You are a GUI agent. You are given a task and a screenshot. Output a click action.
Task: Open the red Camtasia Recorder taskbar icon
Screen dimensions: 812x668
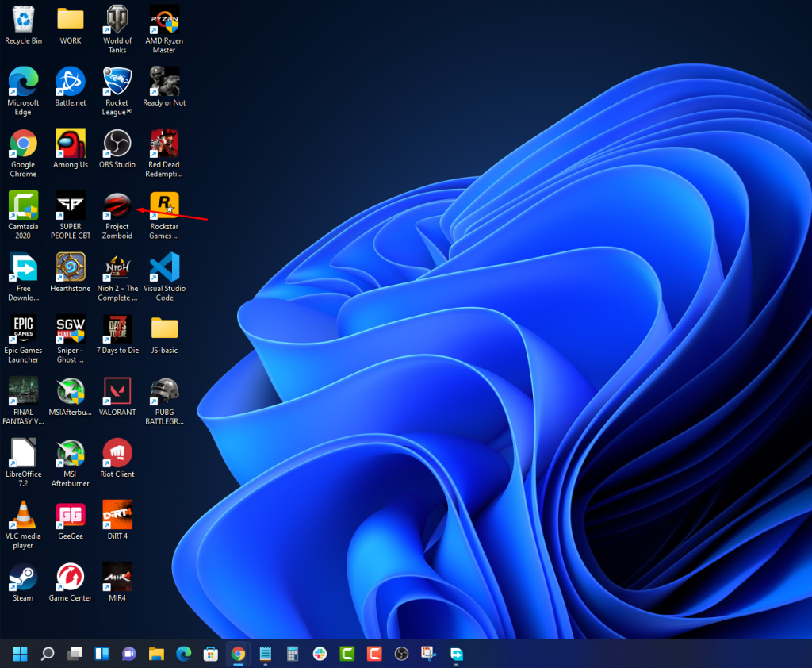pyautogui.click(x=374, y=654)
